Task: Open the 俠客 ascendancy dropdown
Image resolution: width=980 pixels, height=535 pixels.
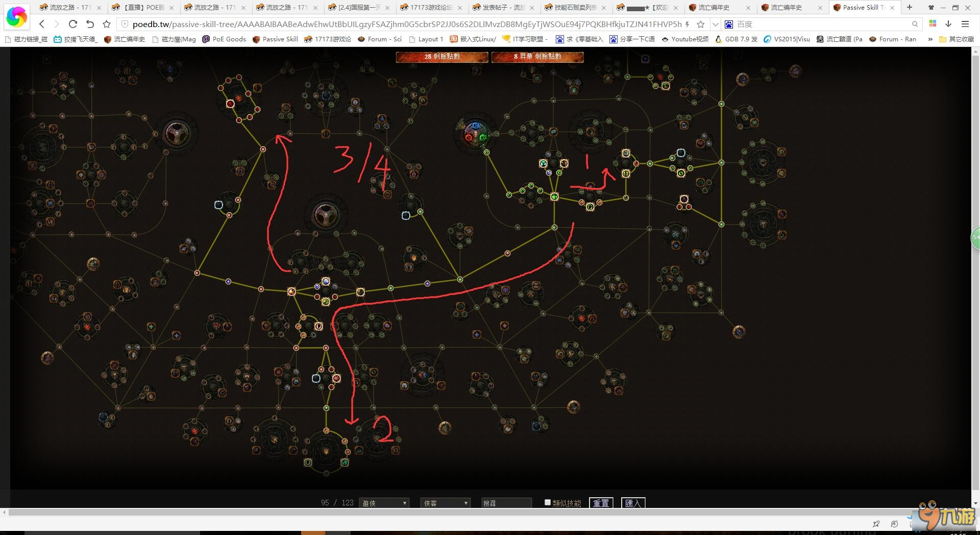Action: (445, 503)
